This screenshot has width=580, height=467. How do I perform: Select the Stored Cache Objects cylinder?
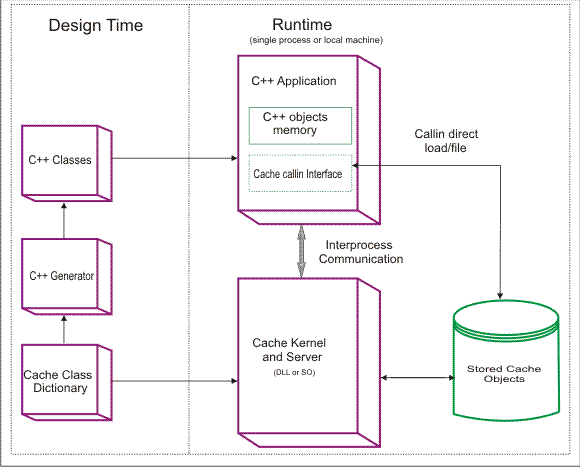point(506,361)
